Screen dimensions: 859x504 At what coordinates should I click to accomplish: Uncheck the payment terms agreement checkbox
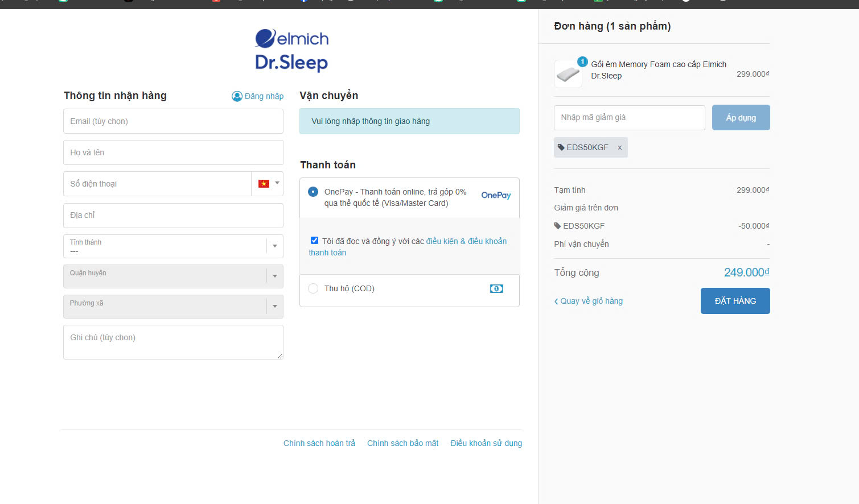314,241
